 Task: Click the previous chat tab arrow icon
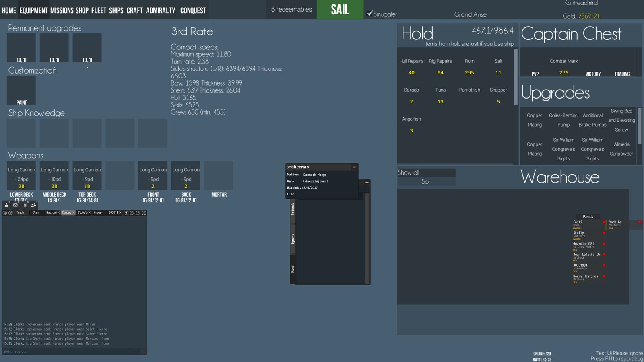(10, 213)
